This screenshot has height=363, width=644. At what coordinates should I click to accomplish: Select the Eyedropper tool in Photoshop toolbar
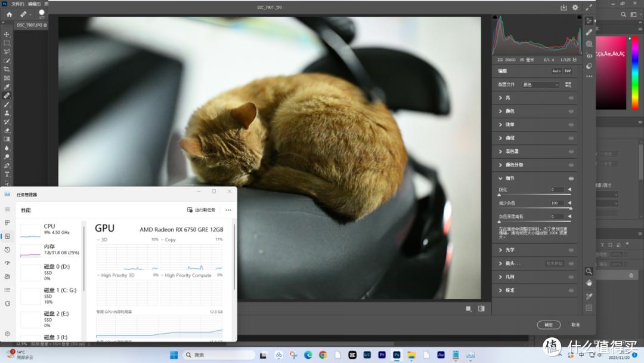pyautogui.click(x=7, y=87)
